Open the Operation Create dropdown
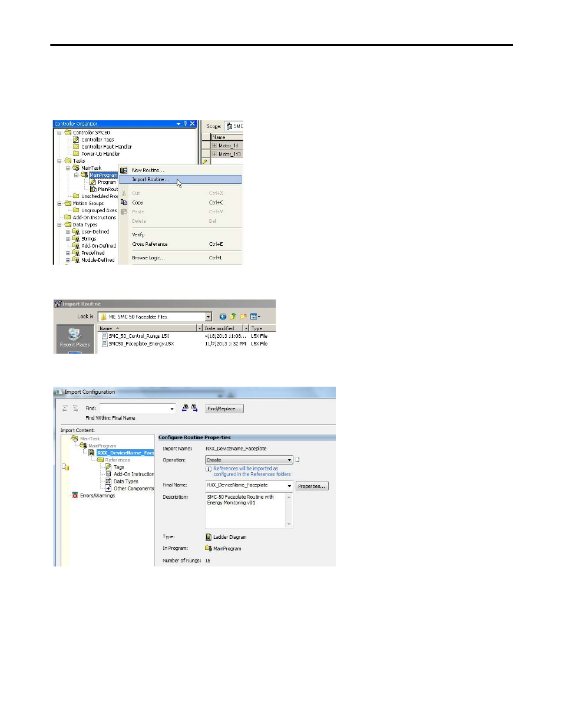The width and height of the screenshot is (562, 728). (x=289, y=460)
